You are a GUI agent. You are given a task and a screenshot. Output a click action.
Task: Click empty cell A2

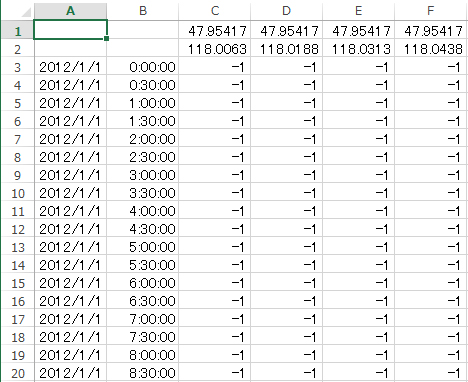pos(70,49)
